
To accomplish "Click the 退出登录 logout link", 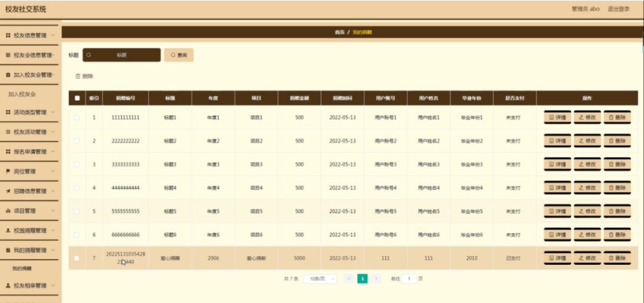I will 618,9.
